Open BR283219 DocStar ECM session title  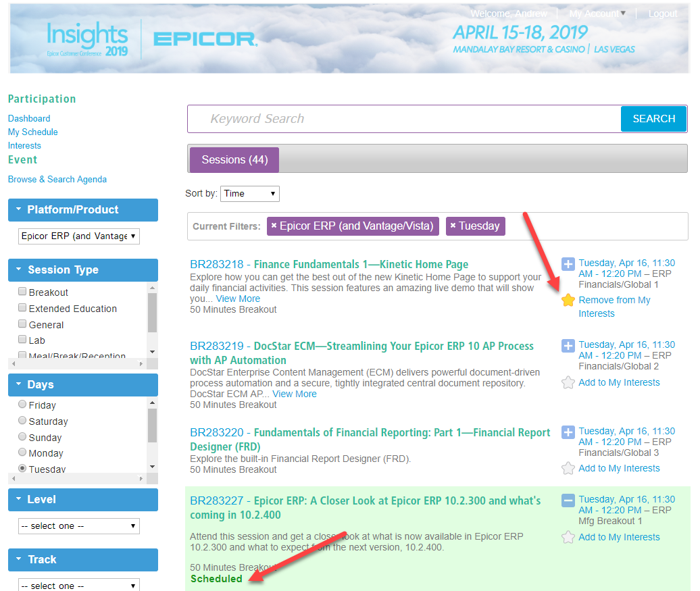coord(361,353)
